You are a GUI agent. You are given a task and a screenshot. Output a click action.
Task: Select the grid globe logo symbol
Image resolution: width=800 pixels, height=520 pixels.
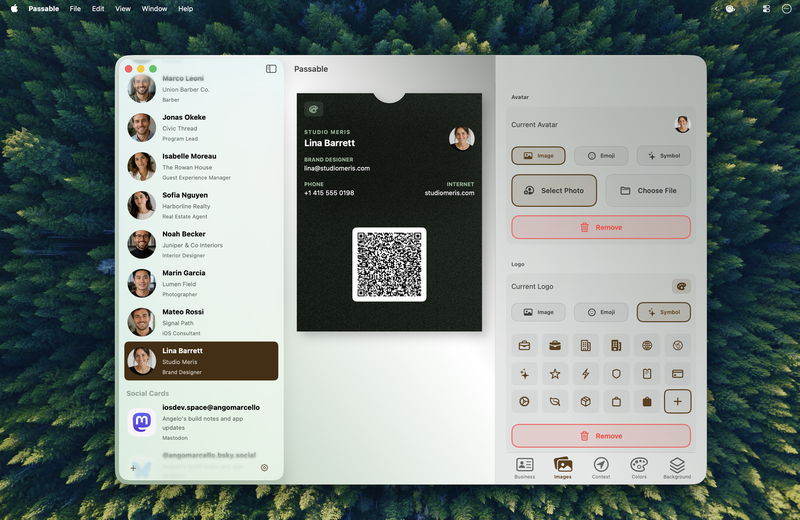646,345
